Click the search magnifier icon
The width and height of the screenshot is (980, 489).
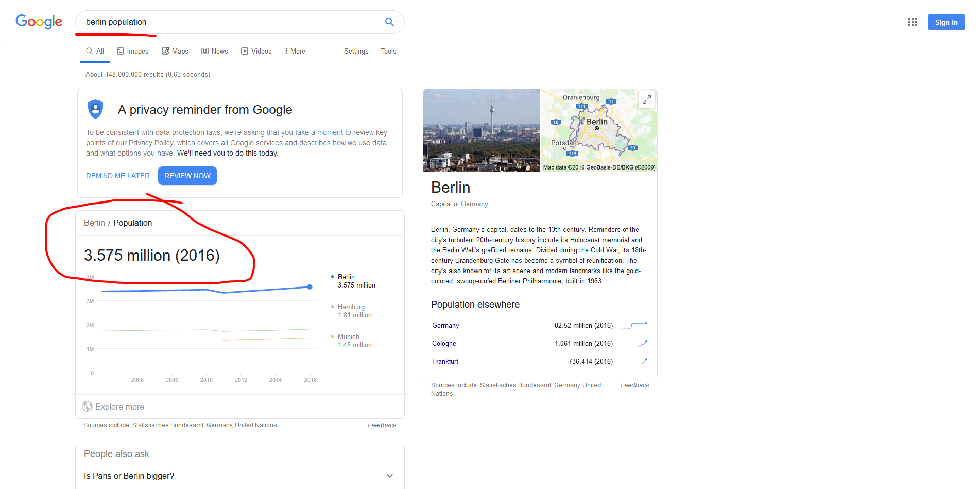coord(389,22)
